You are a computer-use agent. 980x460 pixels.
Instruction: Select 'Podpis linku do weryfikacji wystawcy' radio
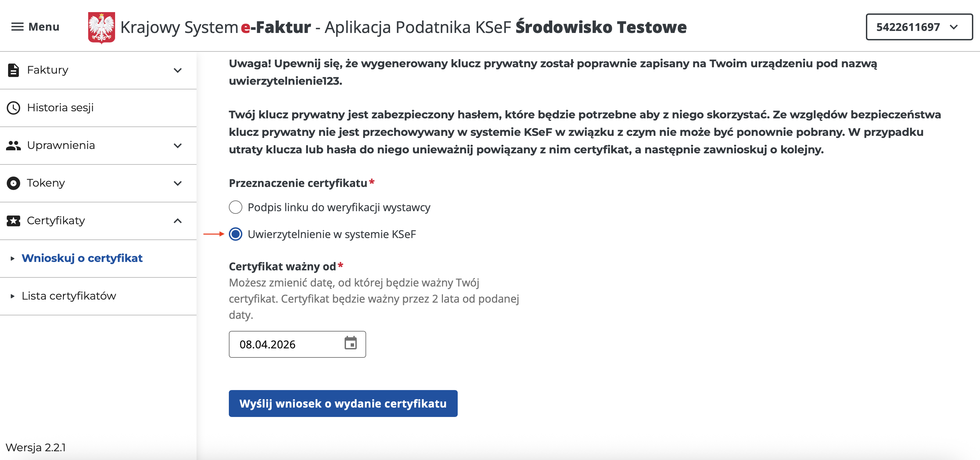click(236, 207)
